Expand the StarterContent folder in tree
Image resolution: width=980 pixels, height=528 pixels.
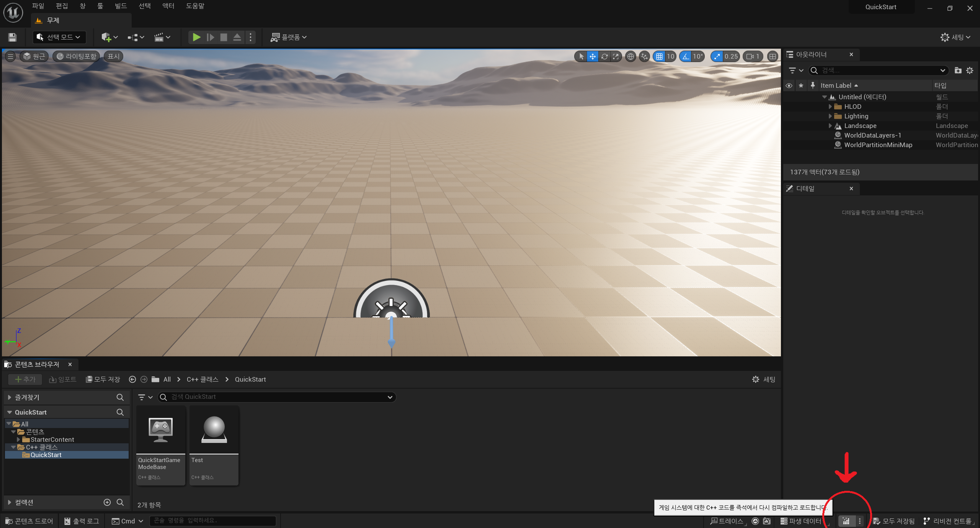click(x=18, y=439)
